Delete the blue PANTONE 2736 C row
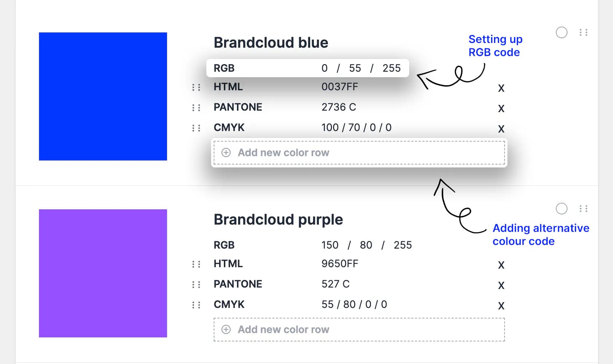Viewport: 613px width, 364px height. coord(501,108)
